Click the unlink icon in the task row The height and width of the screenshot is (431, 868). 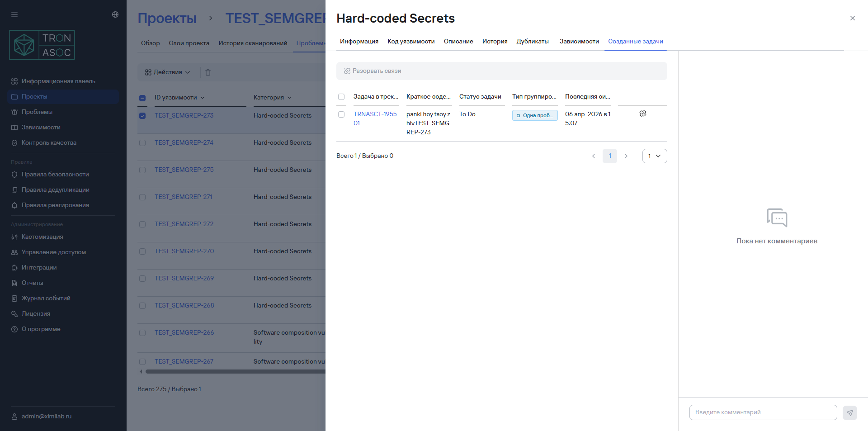pos(642,114)
